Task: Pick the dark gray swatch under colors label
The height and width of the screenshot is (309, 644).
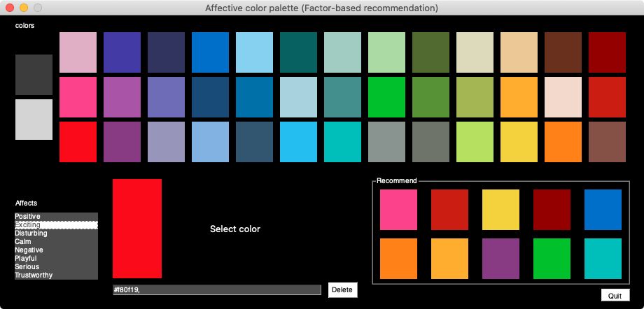Action: 34,75
